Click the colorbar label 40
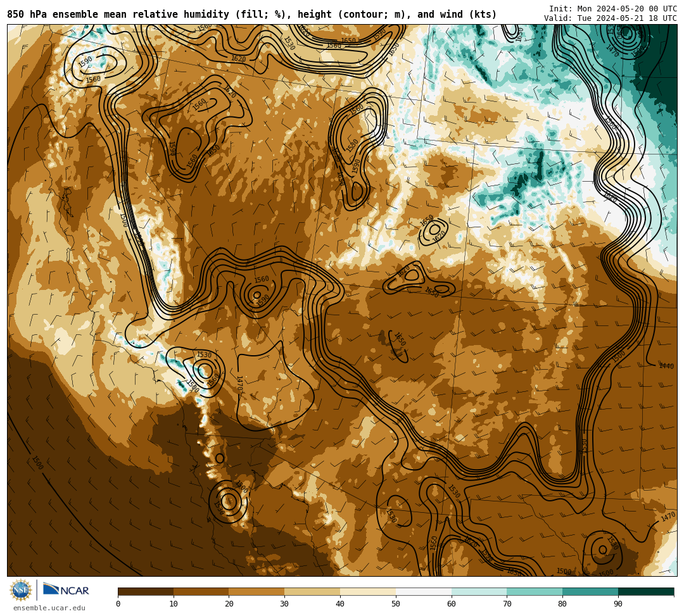 340,604
